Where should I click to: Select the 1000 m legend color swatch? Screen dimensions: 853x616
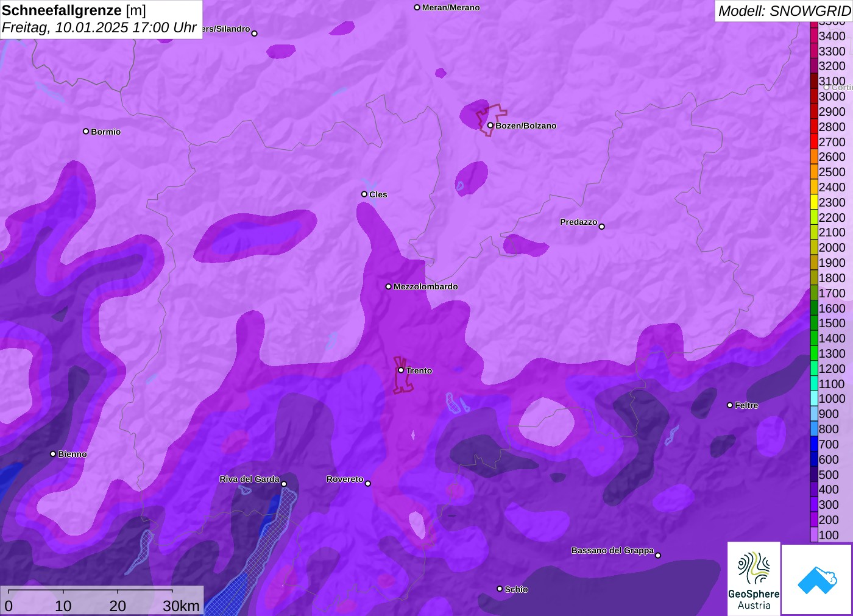point(814,398)
